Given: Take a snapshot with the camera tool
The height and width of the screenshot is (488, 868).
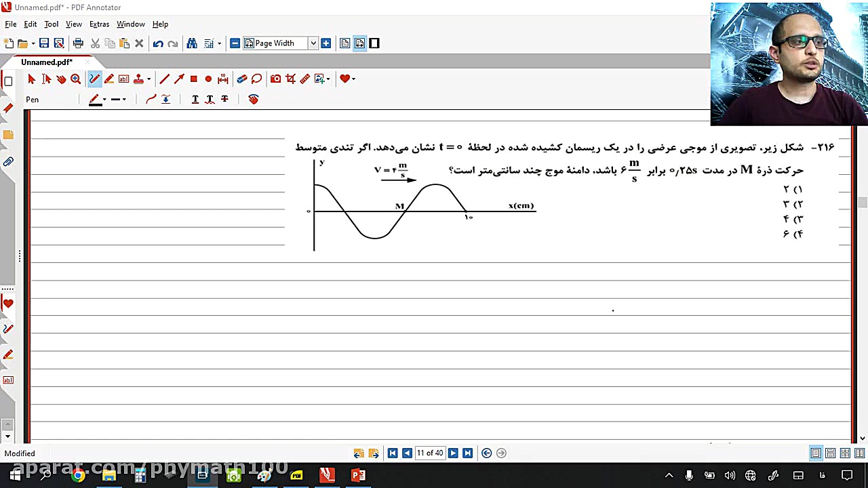Looking at the screenshot, I should (x=275, y=79).
